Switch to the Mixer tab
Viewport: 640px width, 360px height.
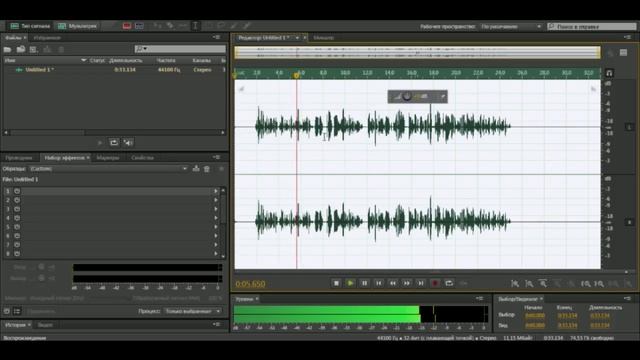coord(324,38)
